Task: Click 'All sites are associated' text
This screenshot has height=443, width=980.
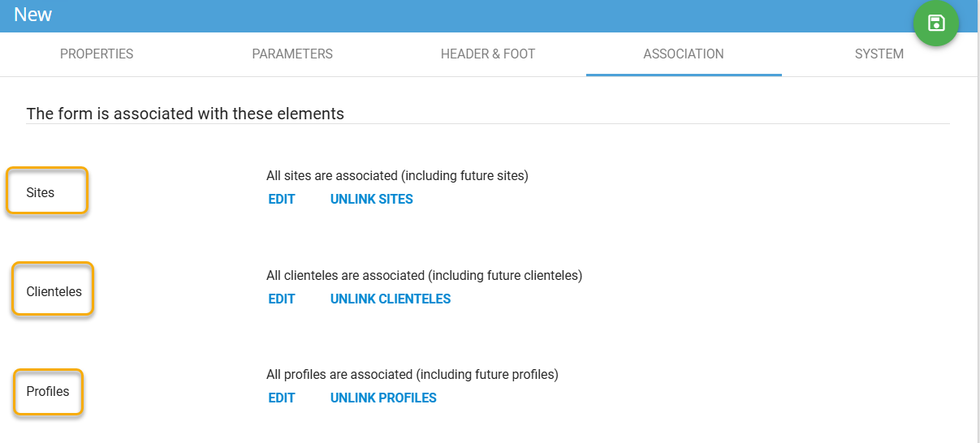Action: pos(397,176)
